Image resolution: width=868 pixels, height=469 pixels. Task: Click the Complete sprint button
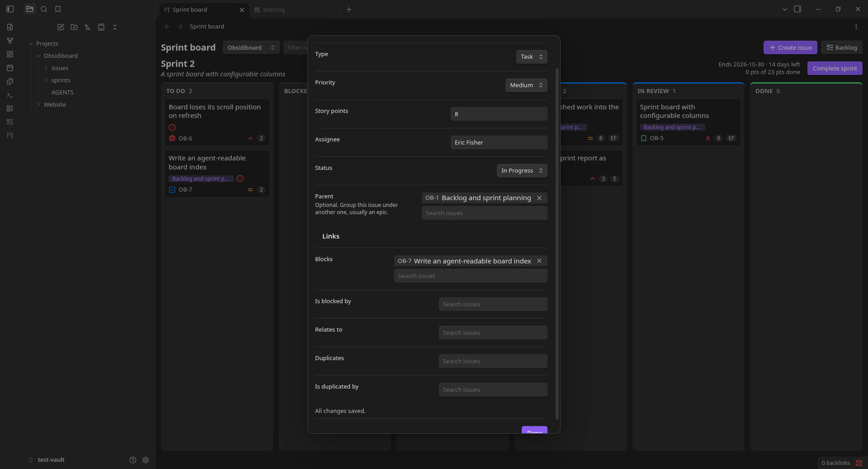[835, 68]
